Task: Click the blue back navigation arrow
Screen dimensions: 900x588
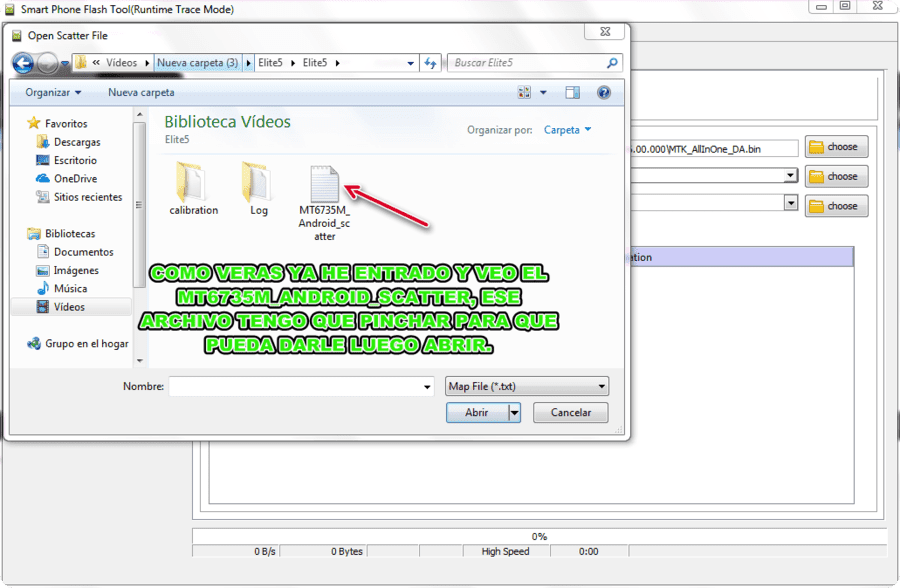Action: click(x=23, y=63)
